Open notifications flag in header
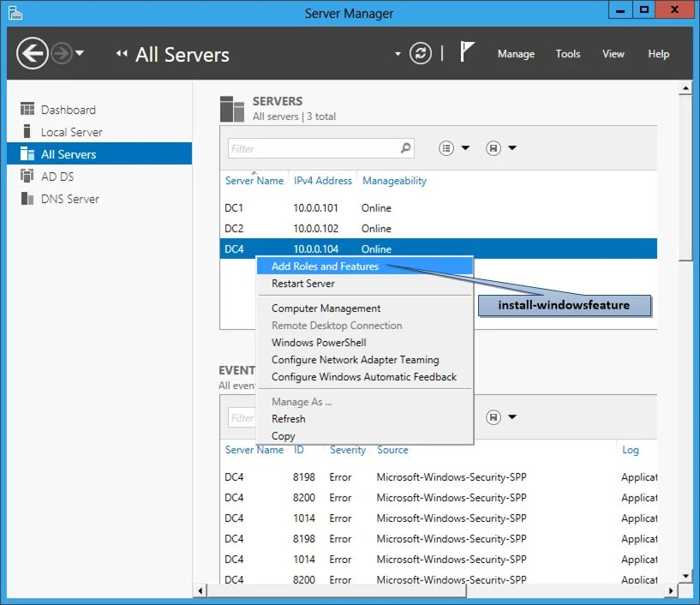 pos(466,51)
